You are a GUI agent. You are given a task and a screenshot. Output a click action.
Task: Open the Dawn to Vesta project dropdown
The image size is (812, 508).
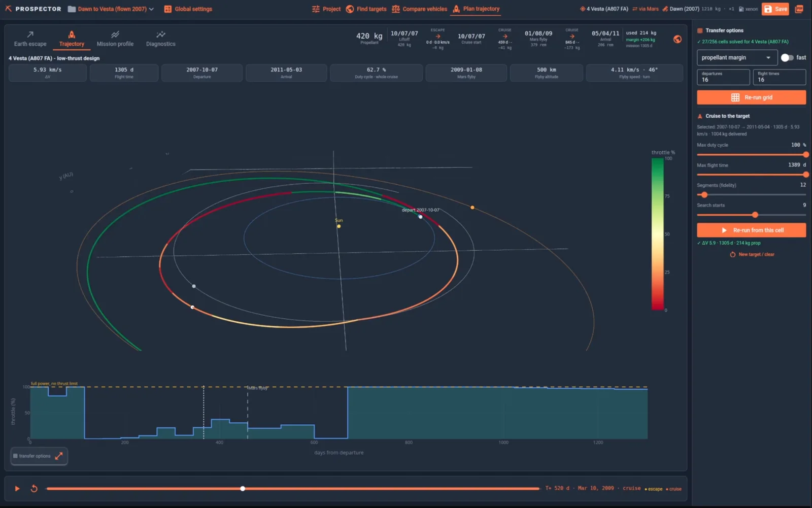tap(111, 9)
